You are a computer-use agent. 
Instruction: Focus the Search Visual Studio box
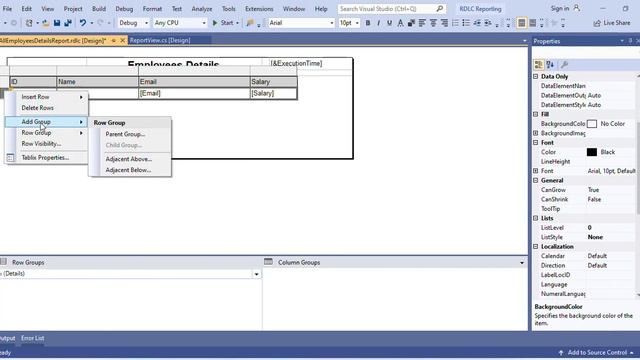tap(391, 9)
